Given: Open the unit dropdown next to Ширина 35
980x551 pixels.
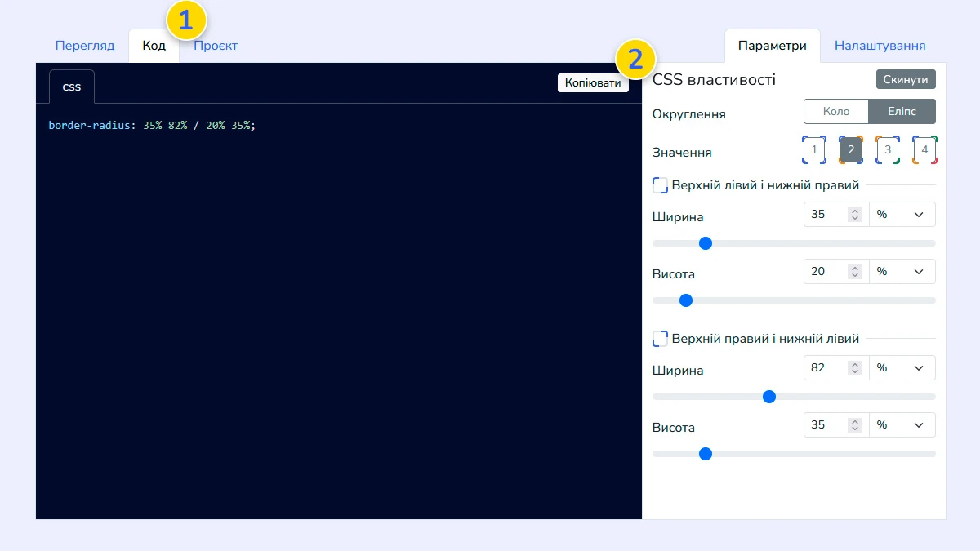Looking at the screenshot, I should (x=902, y=214).
